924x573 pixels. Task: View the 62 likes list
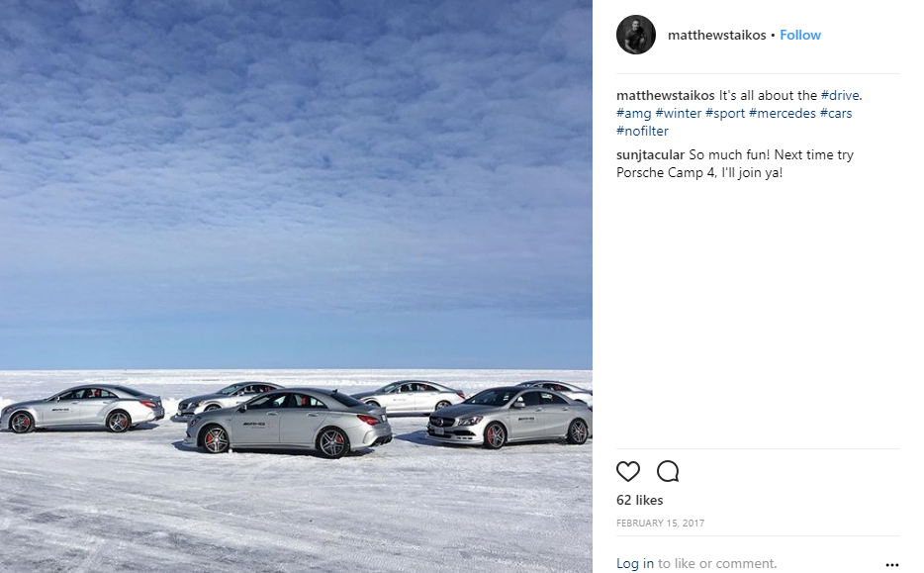639,500
